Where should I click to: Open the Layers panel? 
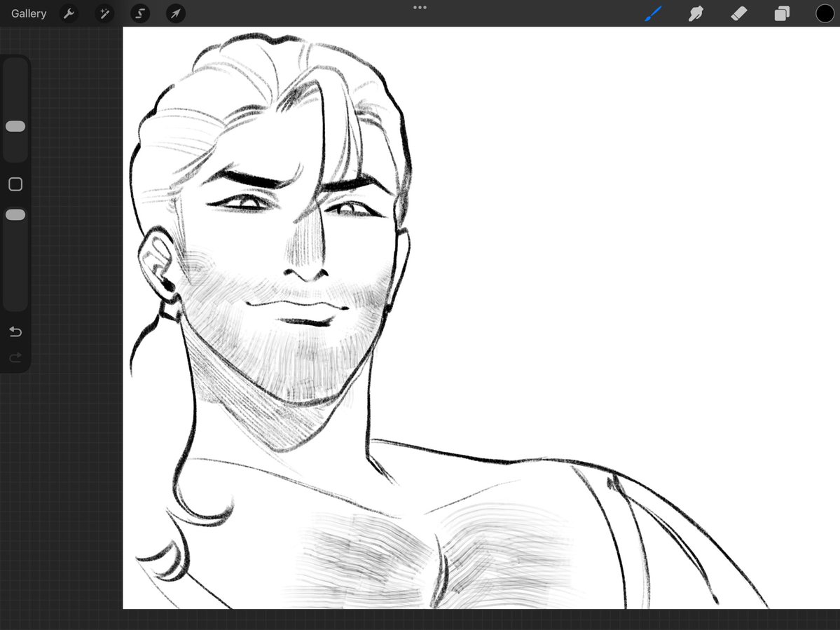pyautogui.click(x=782, y=13)
